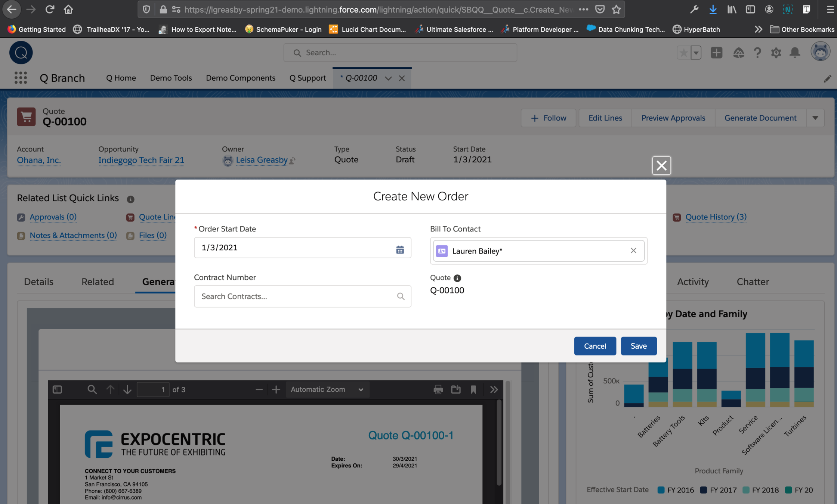Bookmark the page with star icon

point(616,9)
